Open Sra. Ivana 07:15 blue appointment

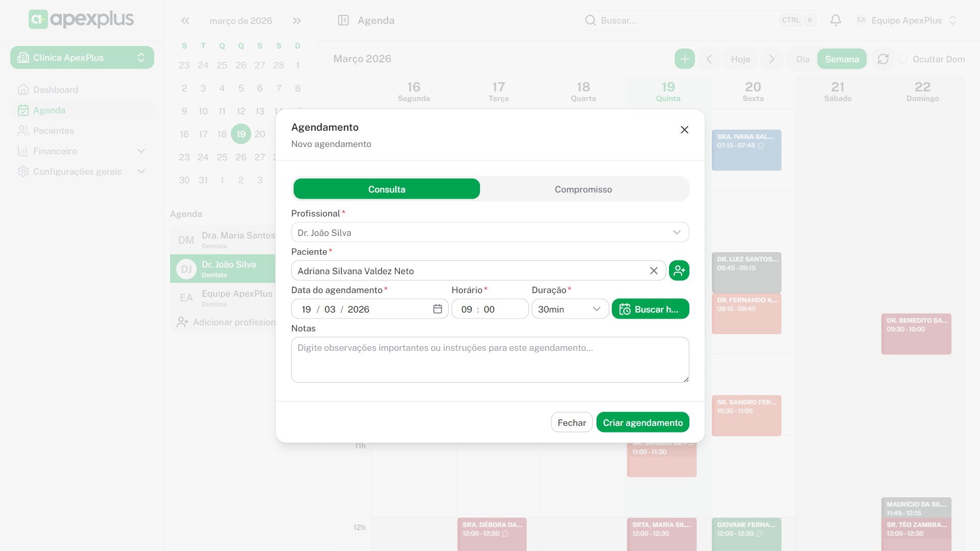point(746,150)
